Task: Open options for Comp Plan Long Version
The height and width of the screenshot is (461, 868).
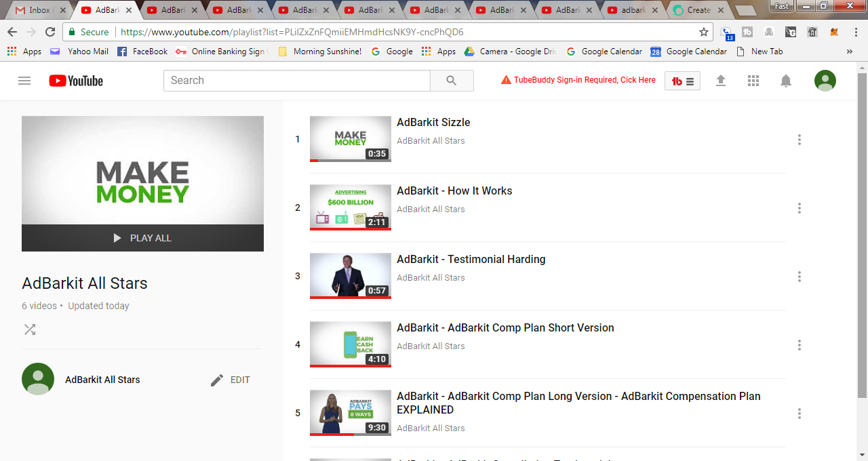Action: coord(800,414)
